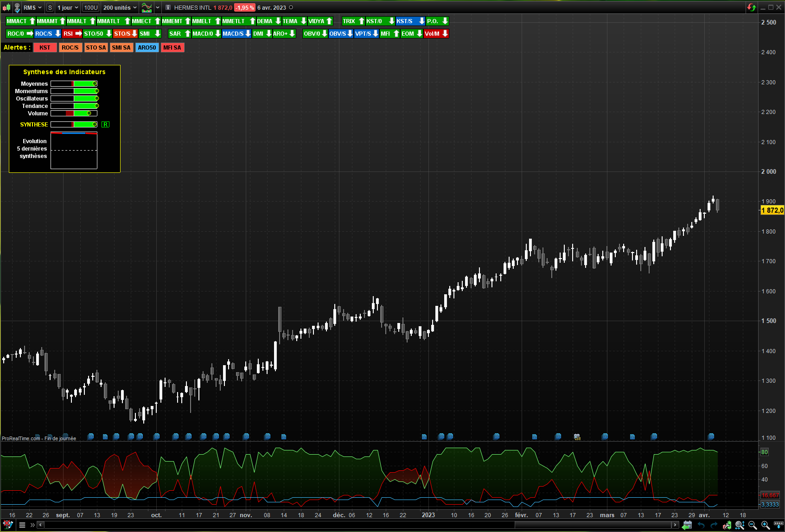Click the zoom out magnifier icon
Image resolution: width=785 pixels, height=532 pixels.
pyautogui.click(x=753, y=525)
